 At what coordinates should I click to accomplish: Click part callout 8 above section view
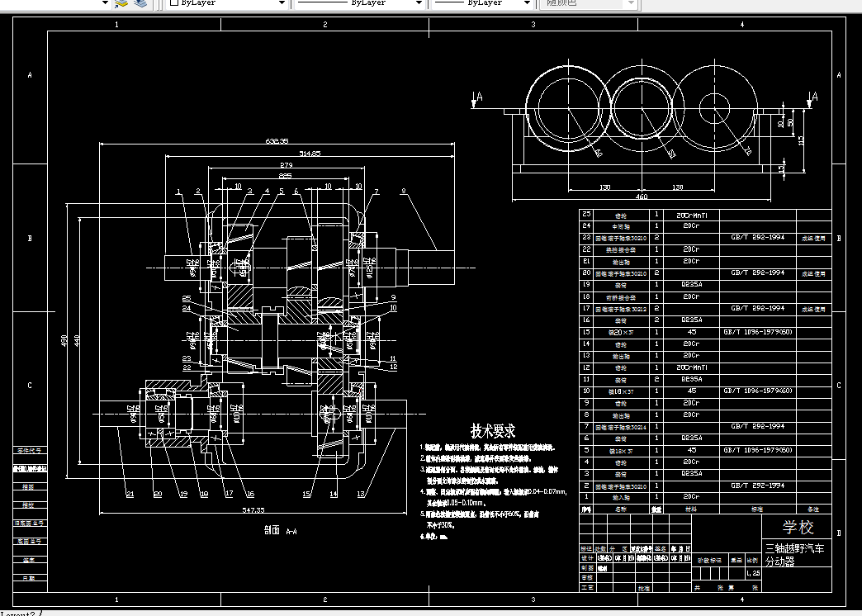404,192
